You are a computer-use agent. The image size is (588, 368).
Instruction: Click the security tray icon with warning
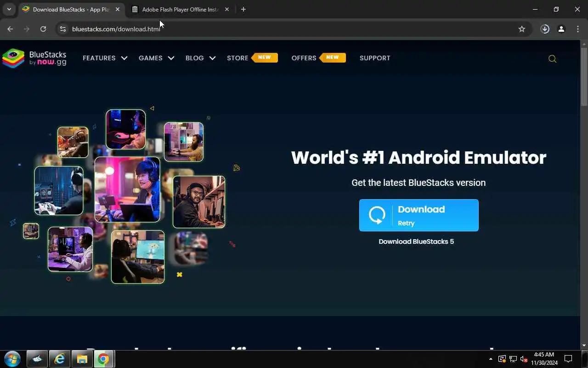click(502, 359)
